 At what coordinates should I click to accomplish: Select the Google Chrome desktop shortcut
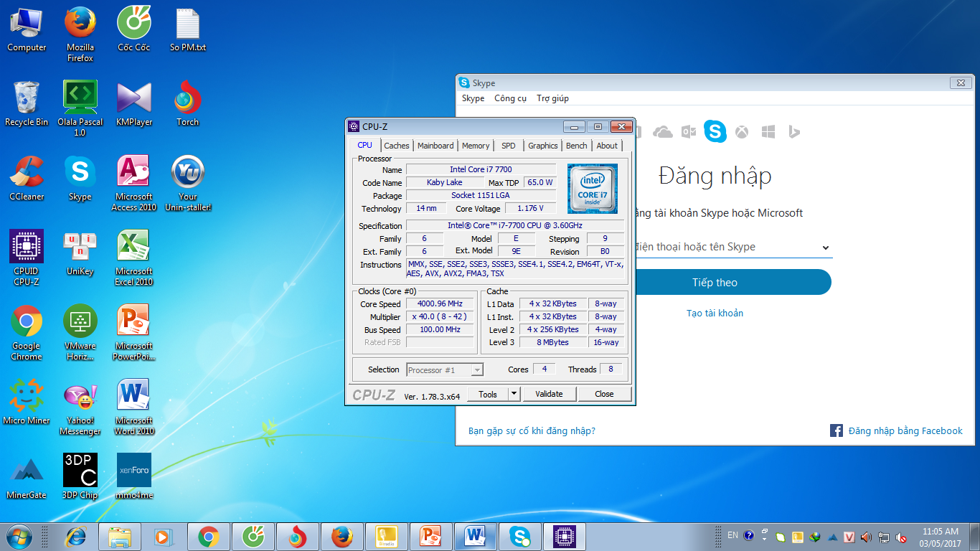pos(27,332)
